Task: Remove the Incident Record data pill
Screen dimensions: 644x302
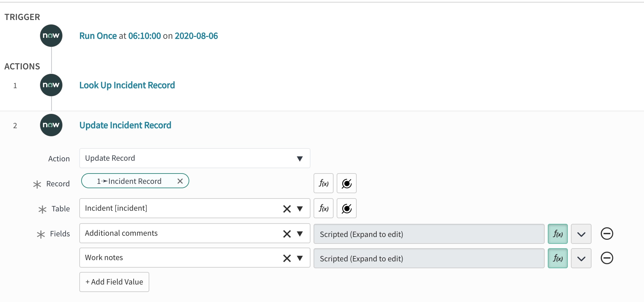Action: pos(180,181)
